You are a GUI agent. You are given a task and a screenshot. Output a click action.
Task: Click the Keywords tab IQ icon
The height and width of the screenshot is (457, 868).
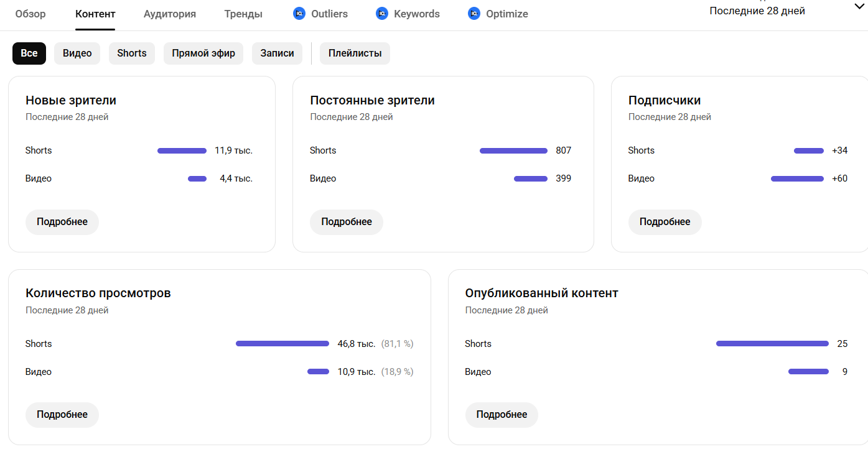[382, 14]
